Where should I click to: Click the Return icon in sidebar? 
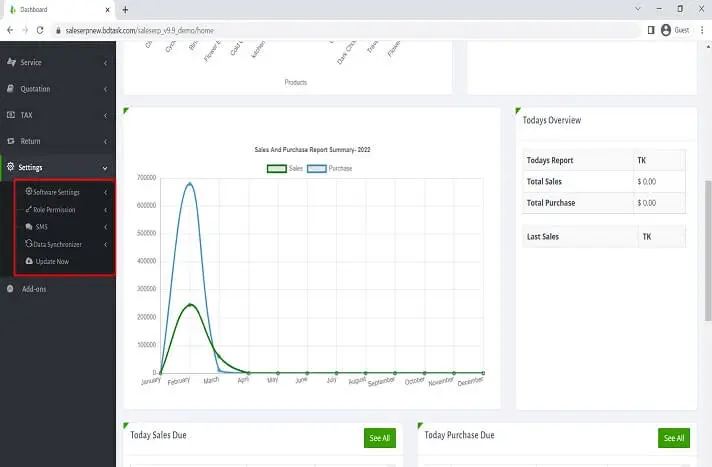[x=11, y=141]
